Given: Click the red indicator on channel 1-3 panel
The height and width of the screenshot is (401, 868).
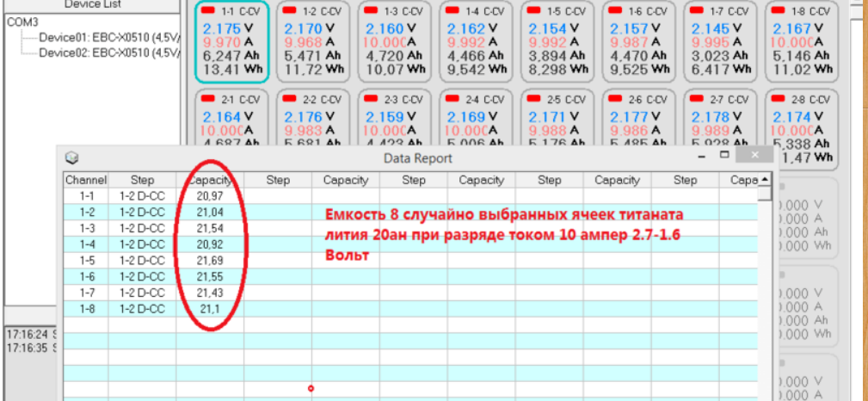Looking at the screenshot, I should [371, 12].
